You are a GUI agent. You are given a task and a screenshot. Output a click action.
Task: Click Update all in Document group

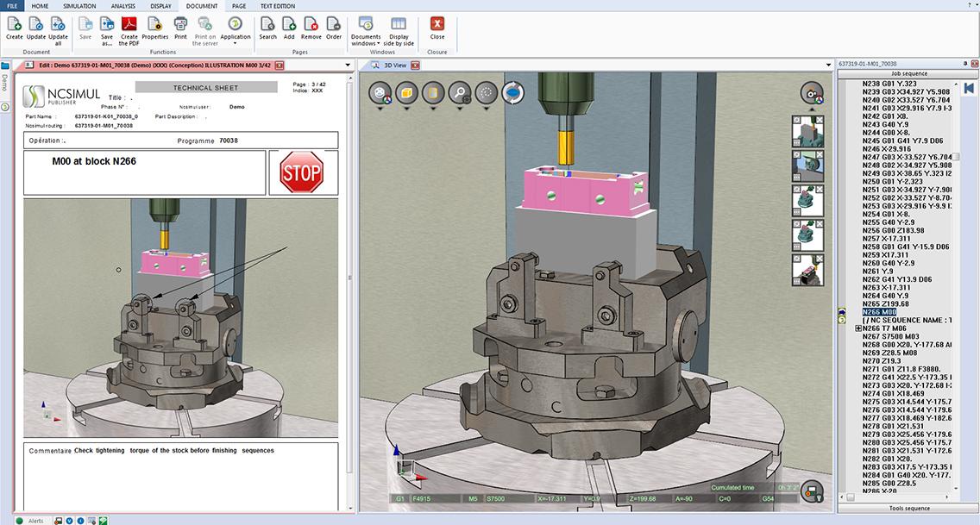(x=58, y=24)
